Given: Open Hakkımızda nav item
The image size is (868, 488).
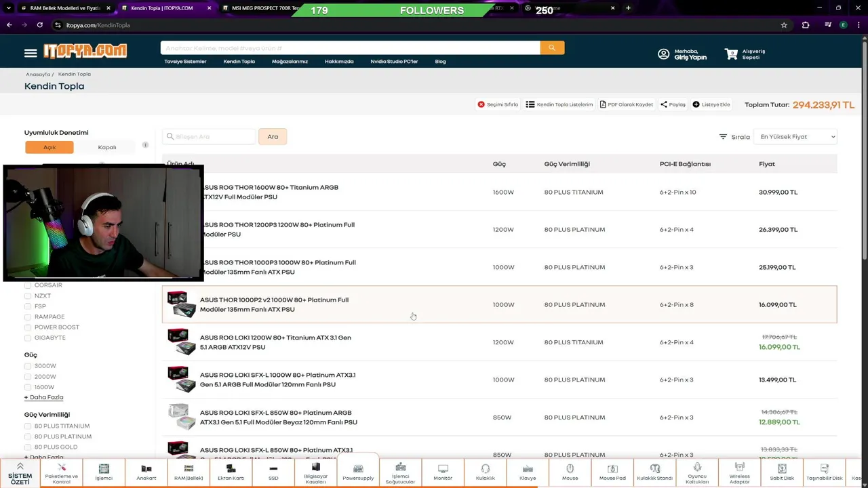Looking at the screenshot, I should pyautogui.click(x=339, y=62).
